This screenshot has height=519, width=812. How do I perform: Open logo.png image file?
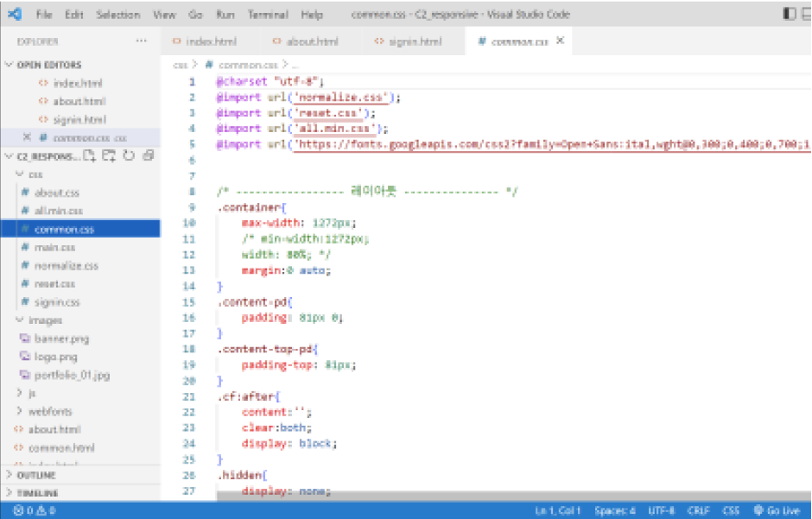click(x=55, y=357)
